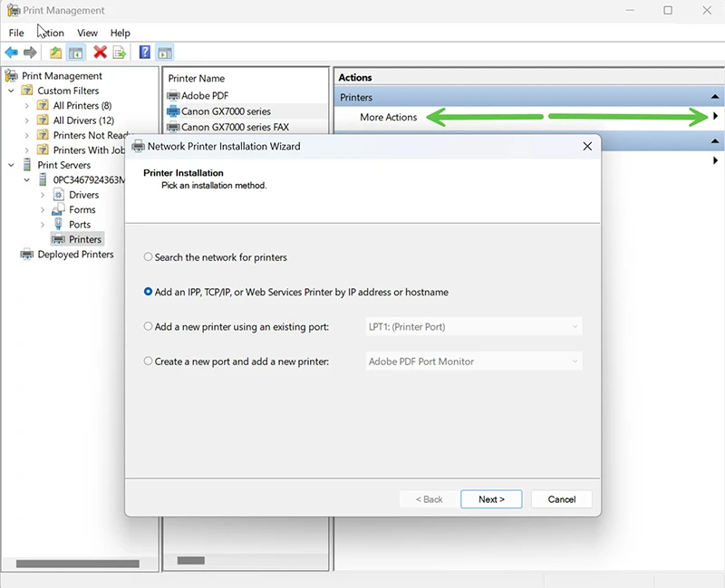Click the Next button in the wizard

click(x=491, y=499)
